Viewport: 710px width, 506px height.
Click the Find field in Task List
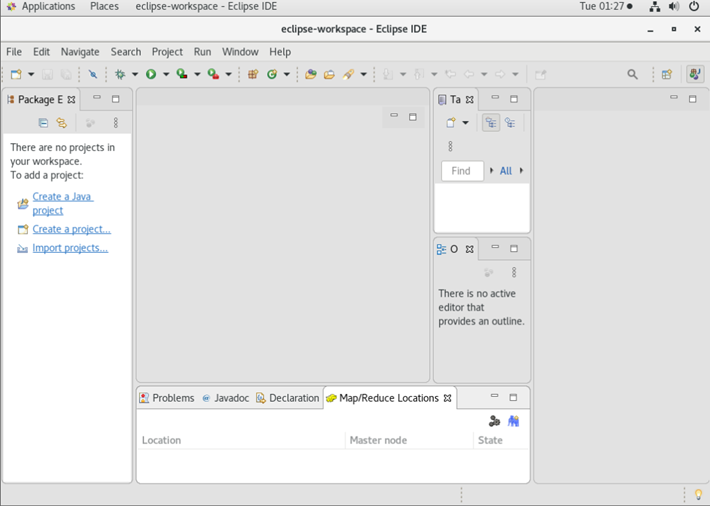pos(463,171)
